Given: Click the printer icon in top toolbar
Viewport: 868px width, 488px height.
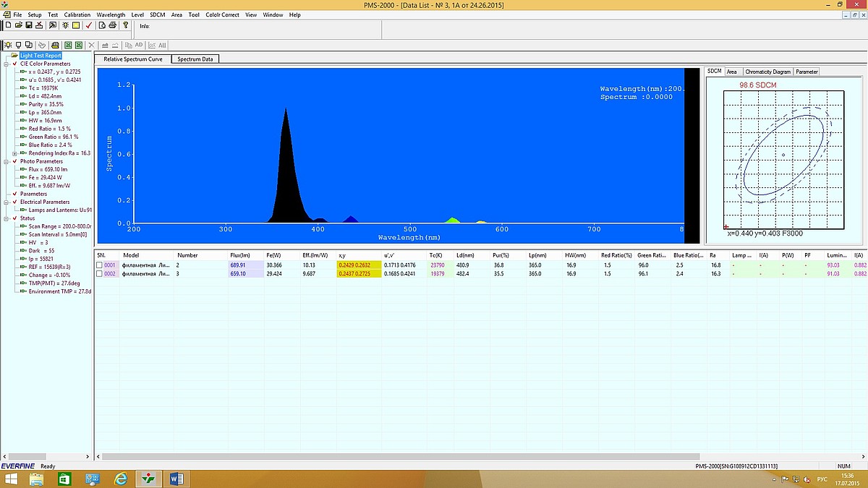Looking at the screenshot, I should coord(112,25).
